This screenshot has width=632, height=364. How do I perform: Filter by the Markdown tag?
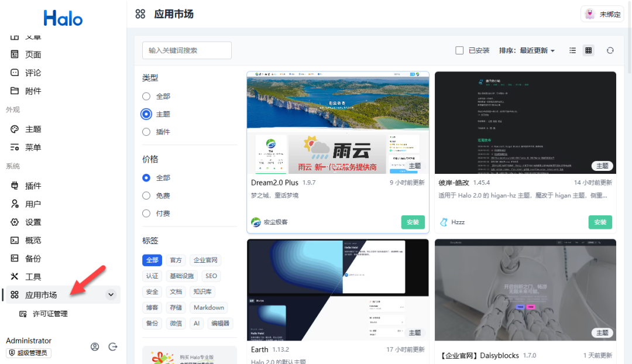pyautogui.click(x=209, y=308)
